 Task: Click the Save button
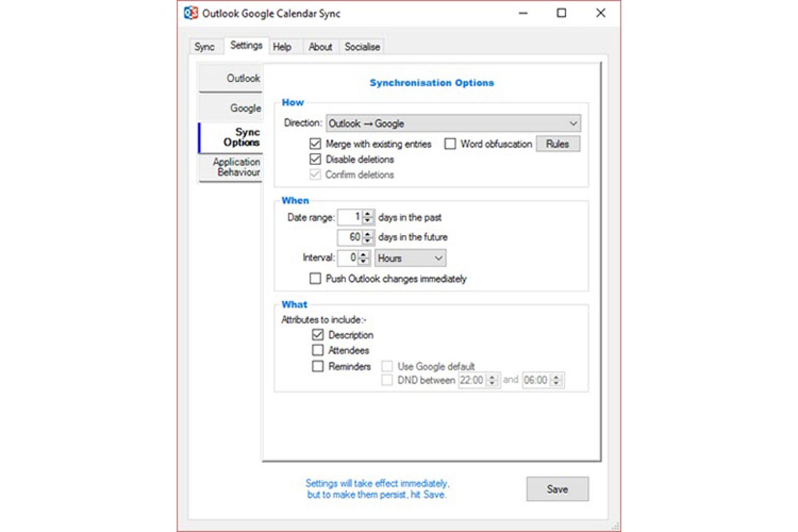click(x=557, y=489)
